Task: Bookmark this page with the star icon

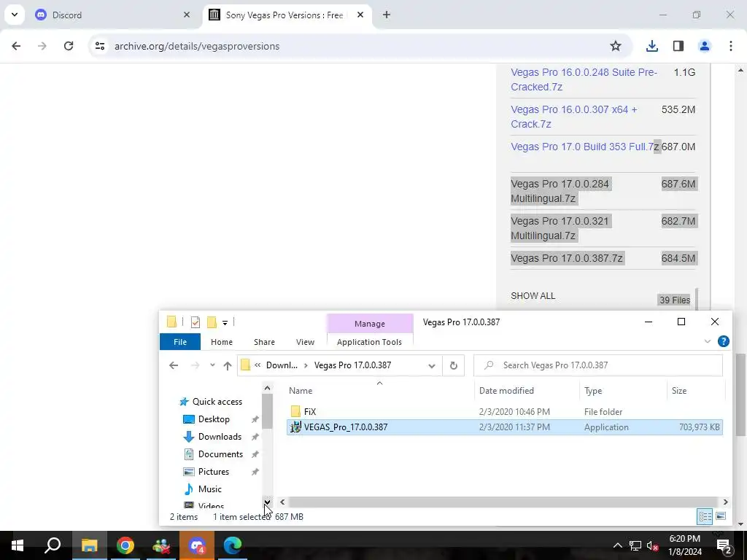Action: coord(616,46)
